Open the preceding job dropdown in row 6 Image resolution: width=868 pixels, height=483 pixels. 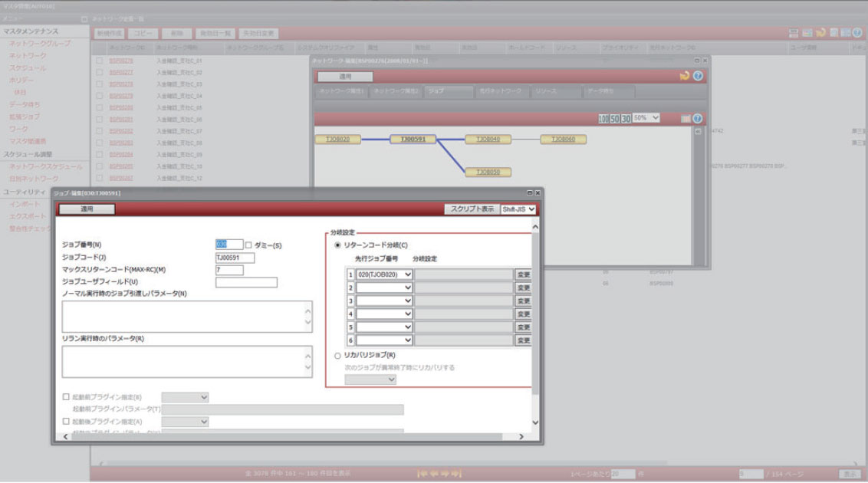point(384,340)
